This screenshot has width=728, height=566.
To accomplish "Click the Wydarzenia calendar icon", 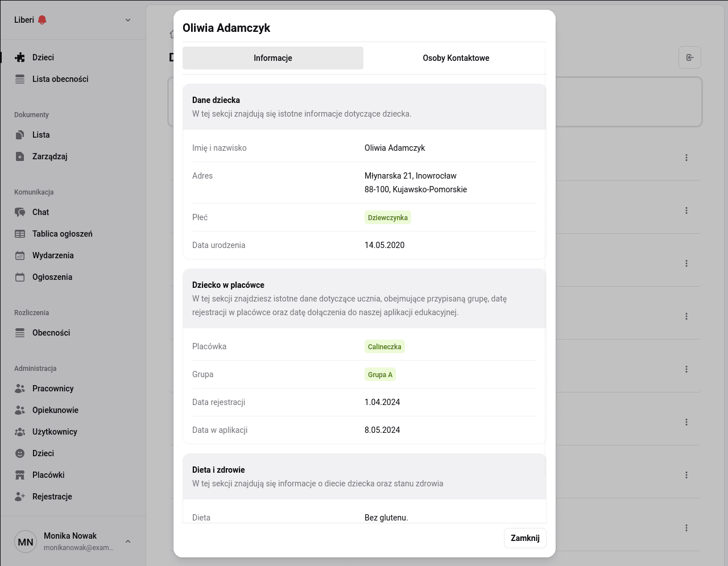I will [x=20, y=255].
